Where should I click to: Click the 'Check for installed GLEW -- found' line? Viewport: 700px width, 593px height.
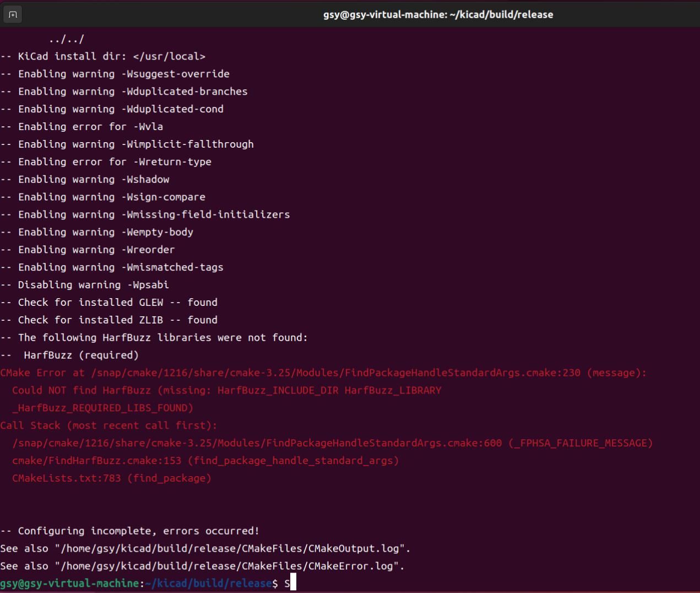109,303
